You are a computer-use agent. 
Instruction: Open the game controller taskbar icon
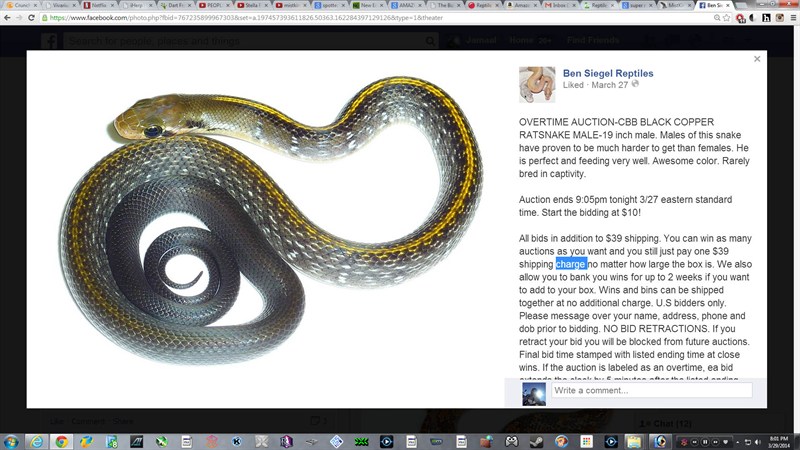[512, 442]
